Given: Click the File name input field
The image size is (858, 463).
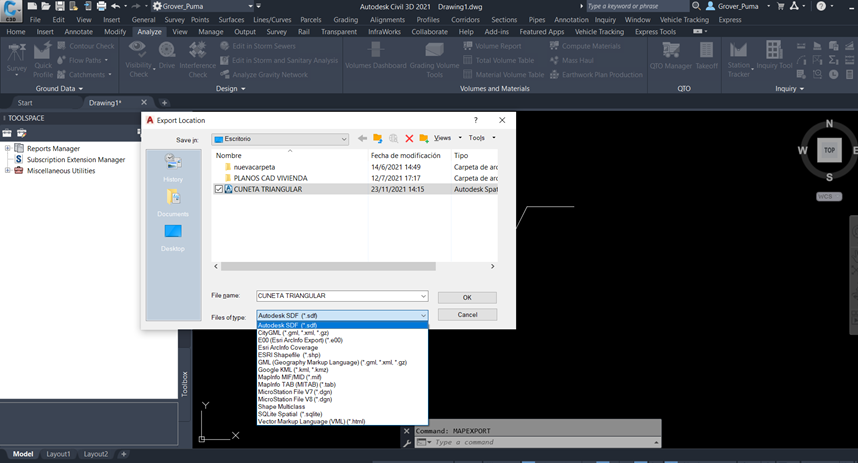Looking at the screenshot, I should [x=338, y=296].
